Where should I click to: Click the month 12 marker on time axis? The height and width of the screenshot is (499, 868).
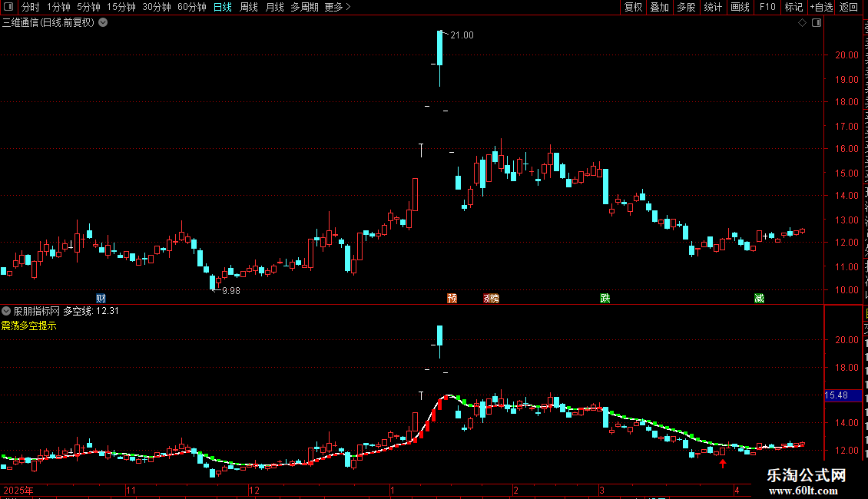[253, 490]
